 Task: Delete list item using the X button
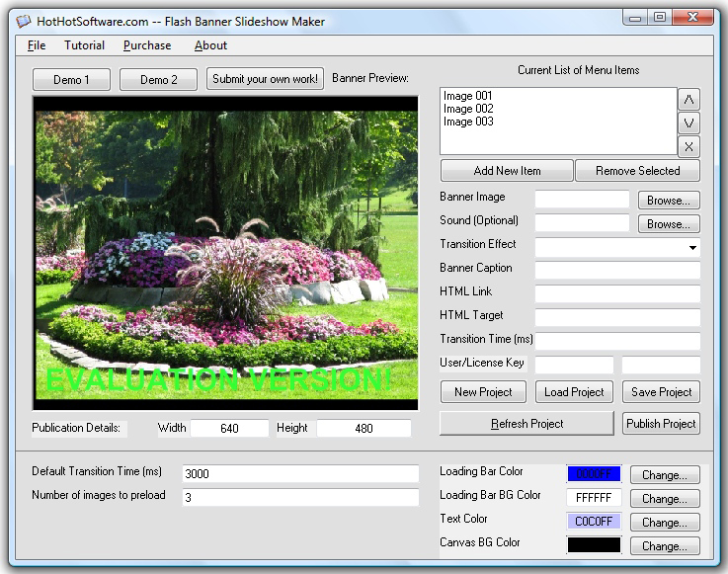(688, 146)
